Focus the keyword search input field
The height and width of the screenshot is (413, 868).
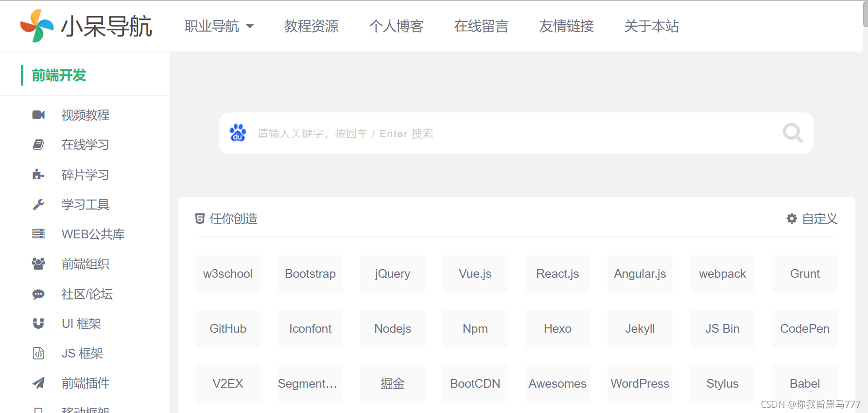516,133
